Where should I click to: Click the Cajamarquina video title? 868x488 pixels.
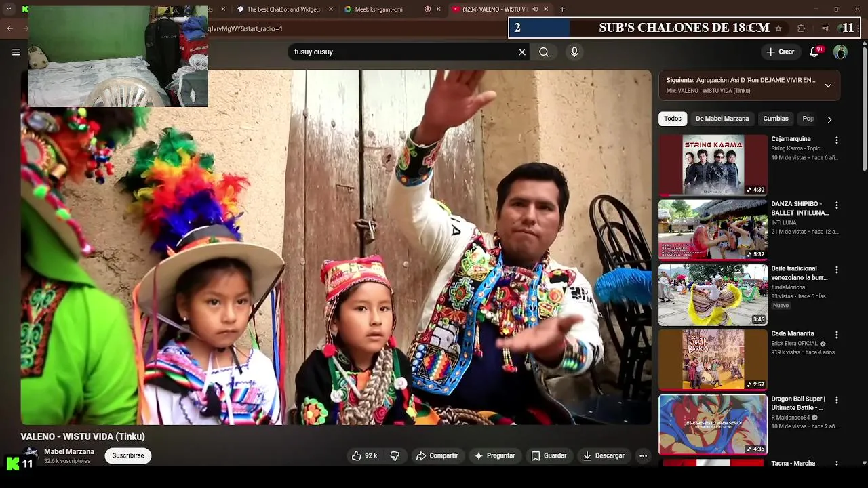791,139
